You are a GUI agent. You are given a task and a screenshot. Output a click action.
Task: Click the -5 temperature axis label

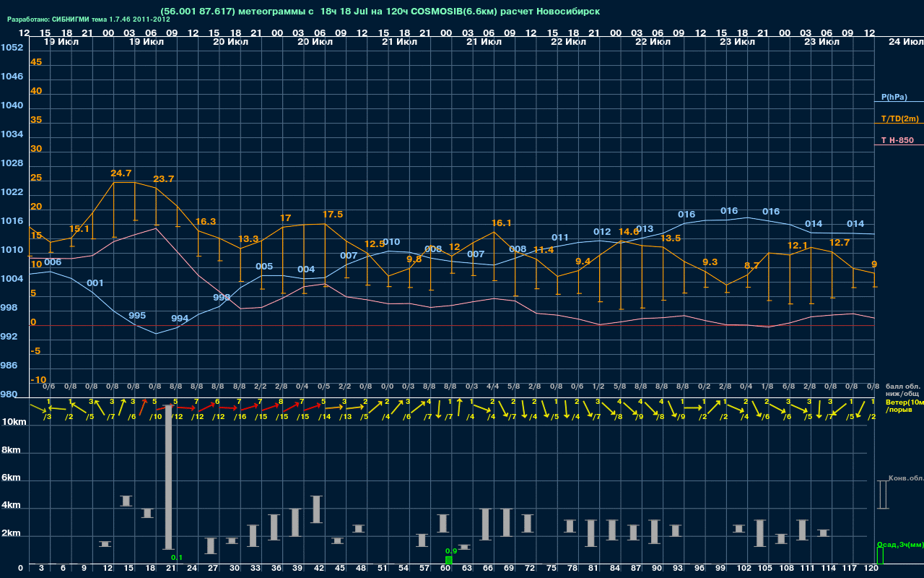pyautogui.click(x=36, y=351)
